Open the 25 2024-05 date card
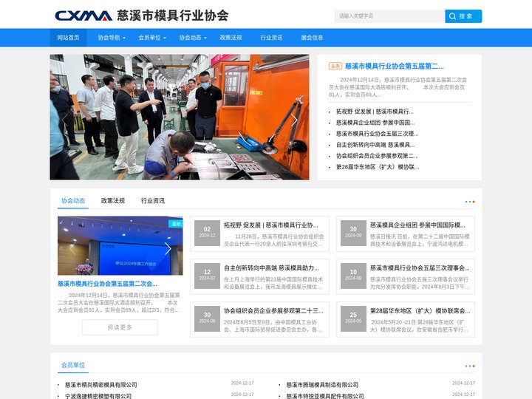Image resolution: width=532 pixels, height=399 pixels. pos(353,318)
